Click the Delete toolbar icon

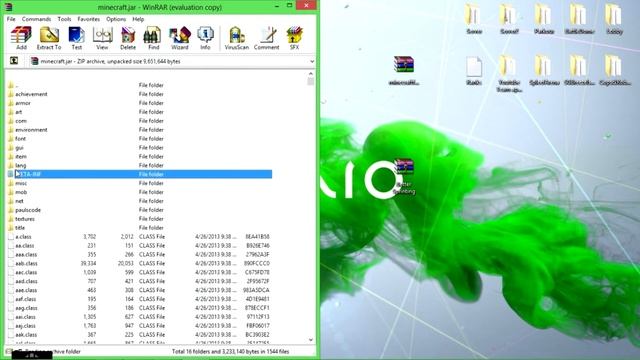pyautogui.click(x=128, y=38)
